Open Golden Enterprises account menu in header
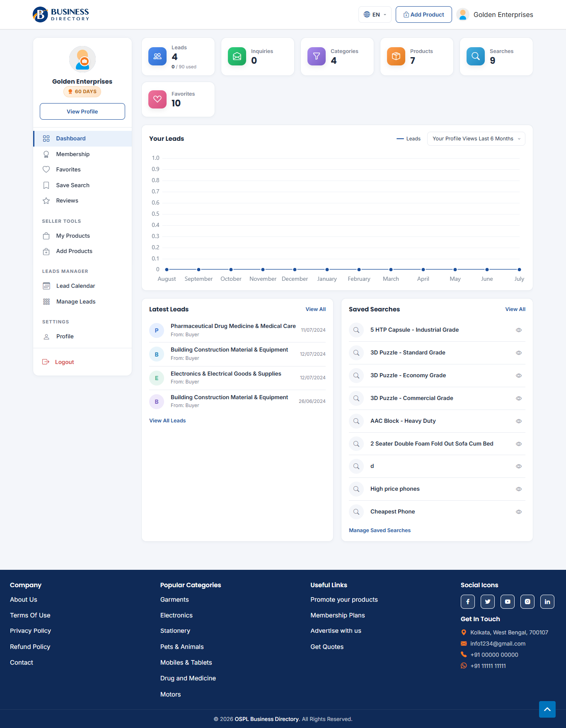Viewport: 566px width, 728px height. pos(495,14)
